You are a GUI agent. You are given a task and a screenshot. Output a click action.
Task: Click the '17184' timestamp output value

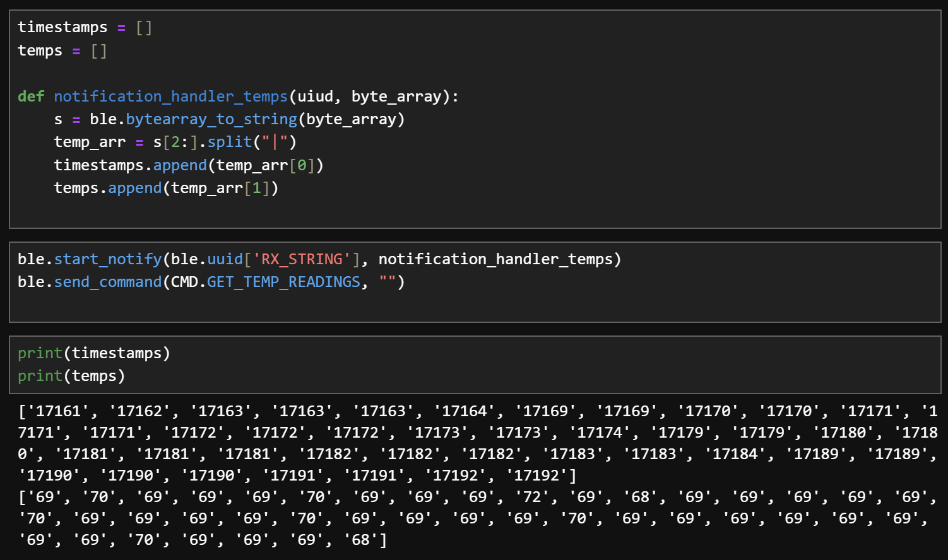click(735, 454)
